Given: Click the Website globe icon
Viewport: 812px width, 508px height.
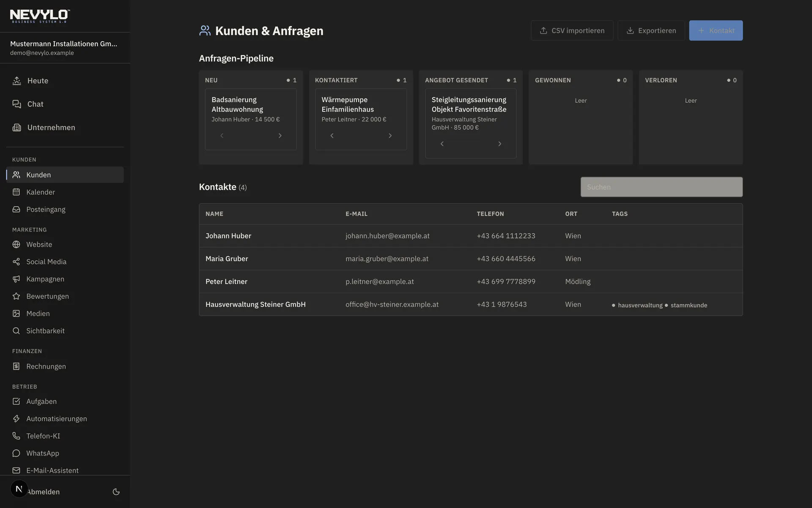Looking at the screenshot, I should pyautogui.click(x=16, y=244).
